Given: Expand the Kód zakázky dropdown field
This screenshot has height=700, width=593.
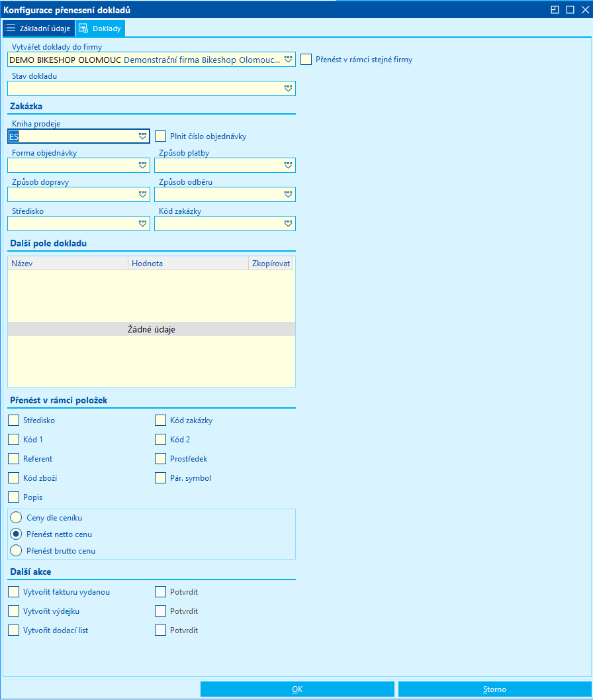Looking at the screenshot, I should (x=289, y=223).
